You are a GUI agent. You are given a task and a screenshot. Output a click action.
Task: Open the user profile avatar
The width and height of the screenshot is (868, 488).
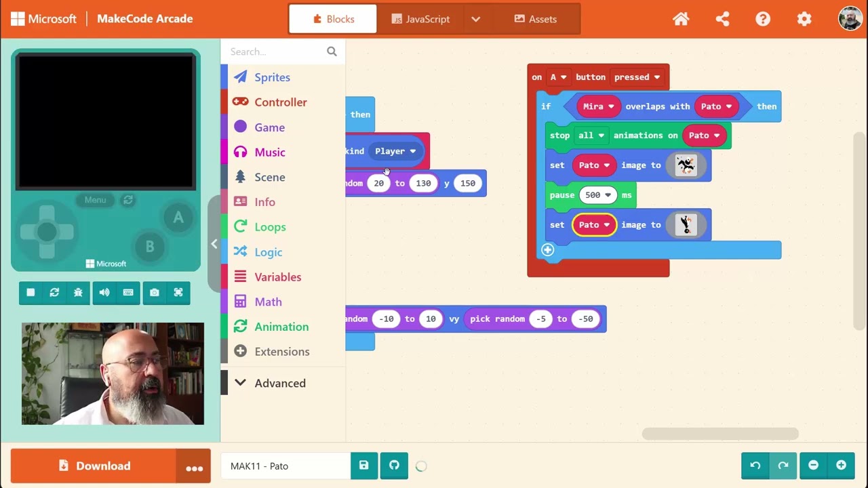850,19
